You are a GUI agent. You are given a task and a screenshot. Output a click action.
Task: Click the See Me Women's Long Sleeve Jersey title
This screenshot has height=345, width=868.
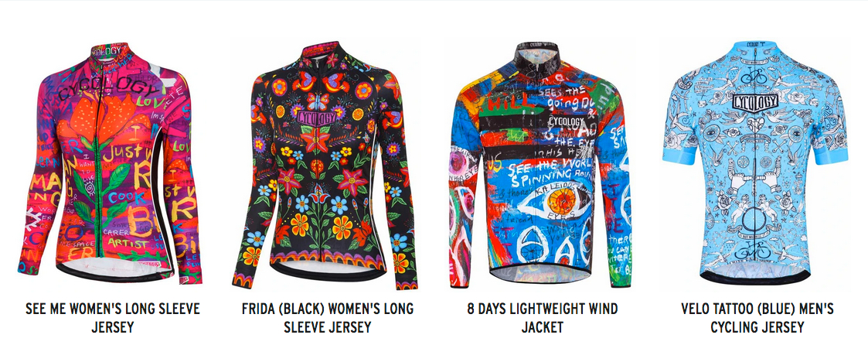[112, 318]
